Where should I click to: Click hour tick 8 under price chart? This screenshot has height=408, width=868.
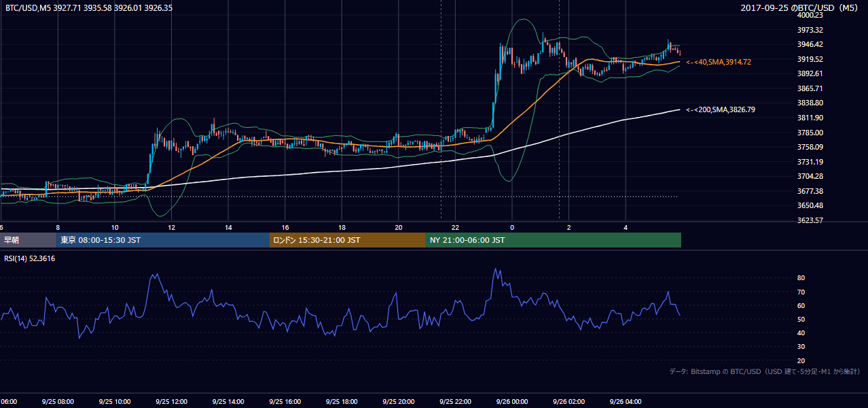(x=58, y=227)
